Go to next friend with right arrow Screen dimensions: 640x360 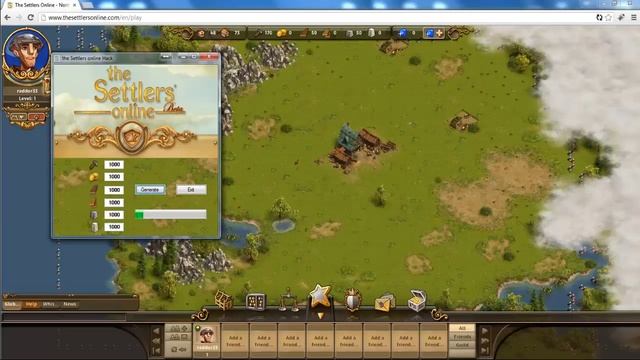485,331
